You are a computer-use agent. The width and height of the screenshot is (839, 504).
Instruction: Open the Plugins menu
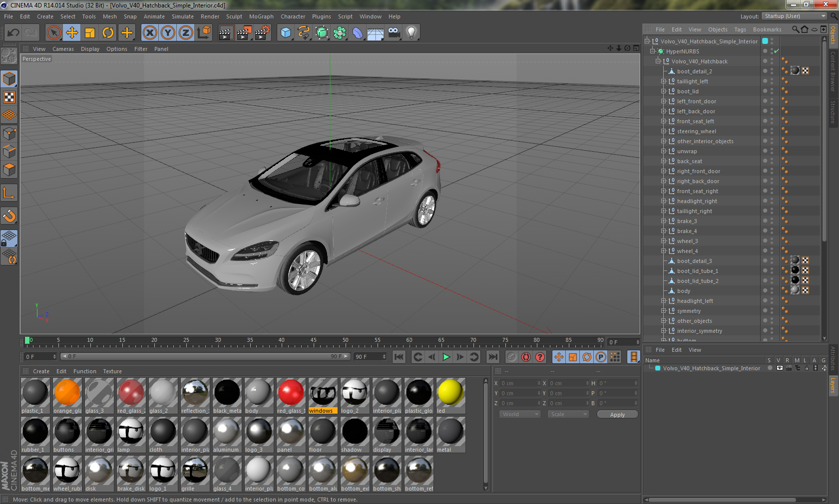(322, 16)
